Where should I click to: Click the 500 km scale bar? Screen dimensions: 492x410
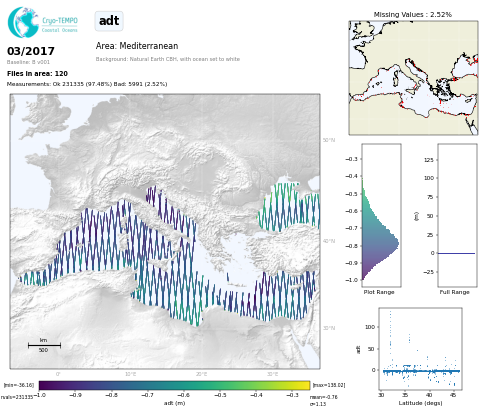click(x=44, y=345)
